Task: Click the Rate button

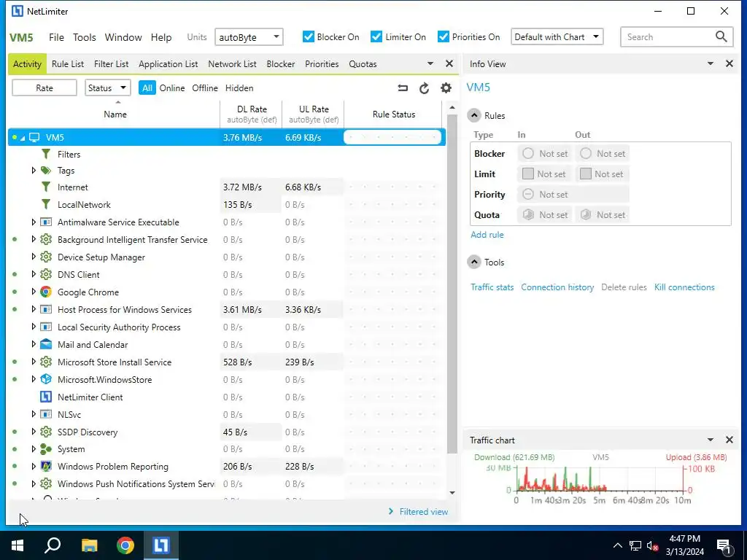Action: point(44,87)
